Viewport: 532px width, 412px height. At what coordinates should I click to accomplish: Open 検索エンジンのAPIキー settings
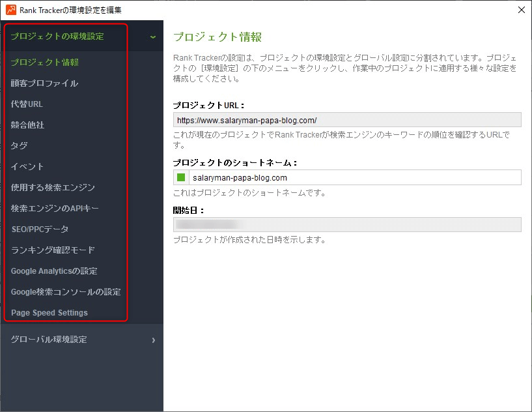pyautogui.click(x=55, y=208)
